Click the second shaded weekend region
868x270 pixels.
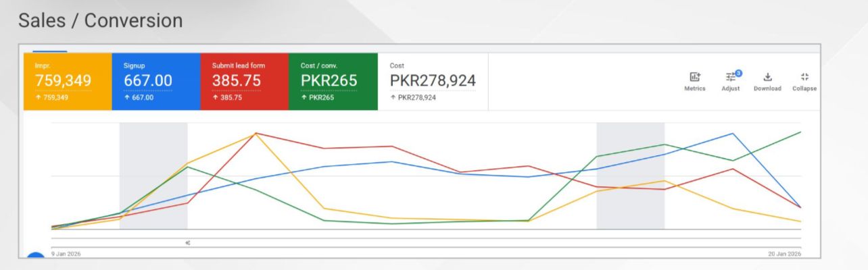point(630,175)
